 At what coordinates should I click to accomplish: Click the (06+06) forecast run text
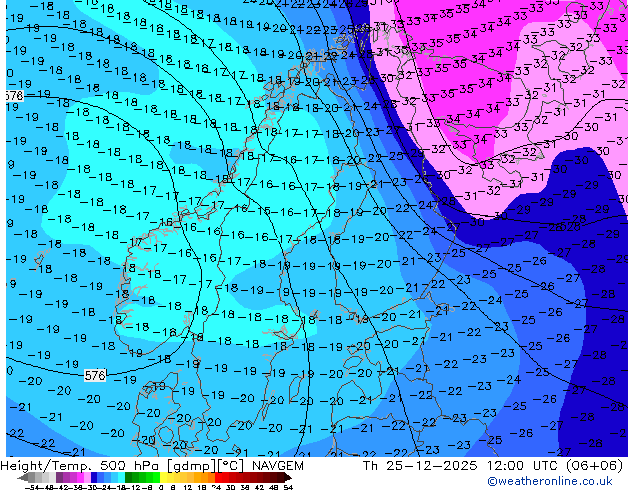click(x=594, y=466)
